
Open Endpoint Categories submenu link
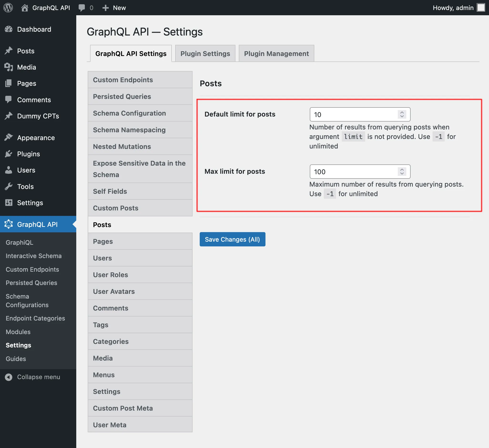[36, 318]
